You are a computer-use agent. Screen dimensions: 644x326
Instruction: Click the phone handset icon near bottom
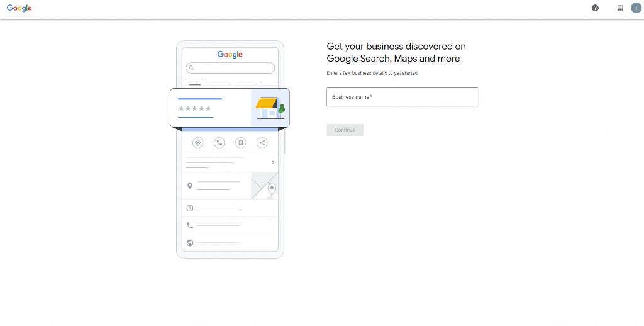(x=190, y=225)
